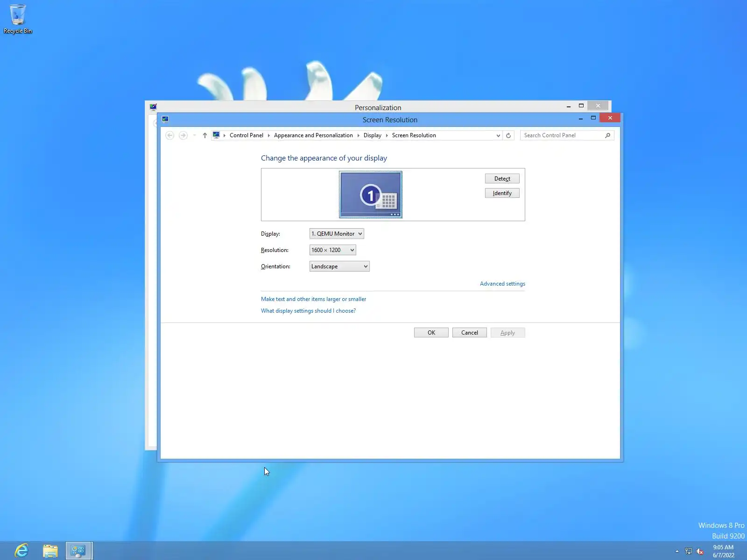Expand the Control Panel breadcrumb arrow
The image size is (747, 560).
(x=269, y=135)
